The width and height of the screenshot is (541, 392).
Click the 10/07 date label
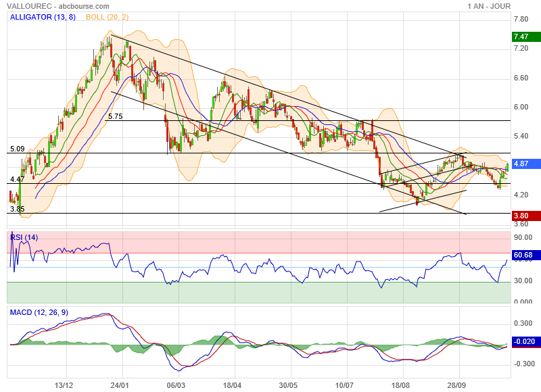[345, 385]
